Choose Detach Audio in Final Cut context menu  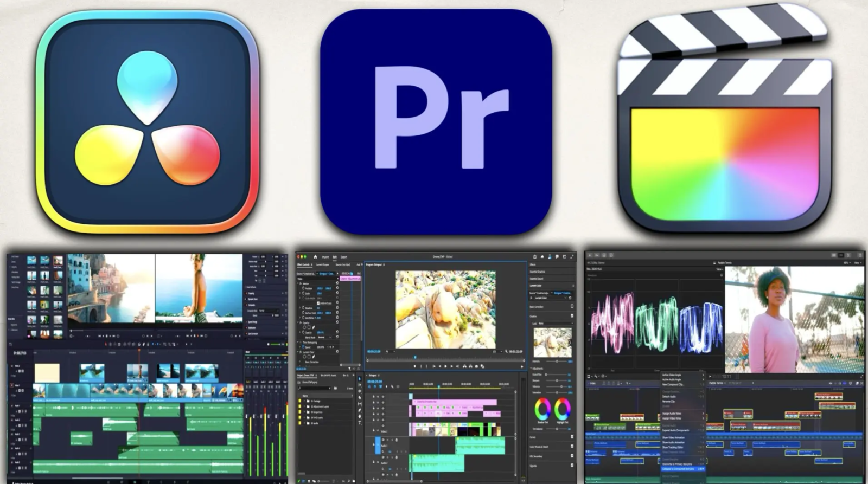[x=669, y=397]
